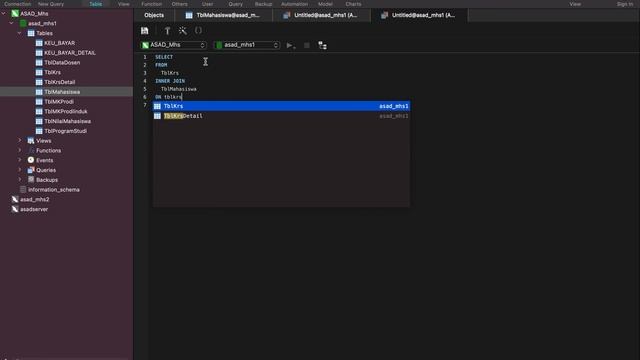Expand the Events tree node

pos(20,160)
